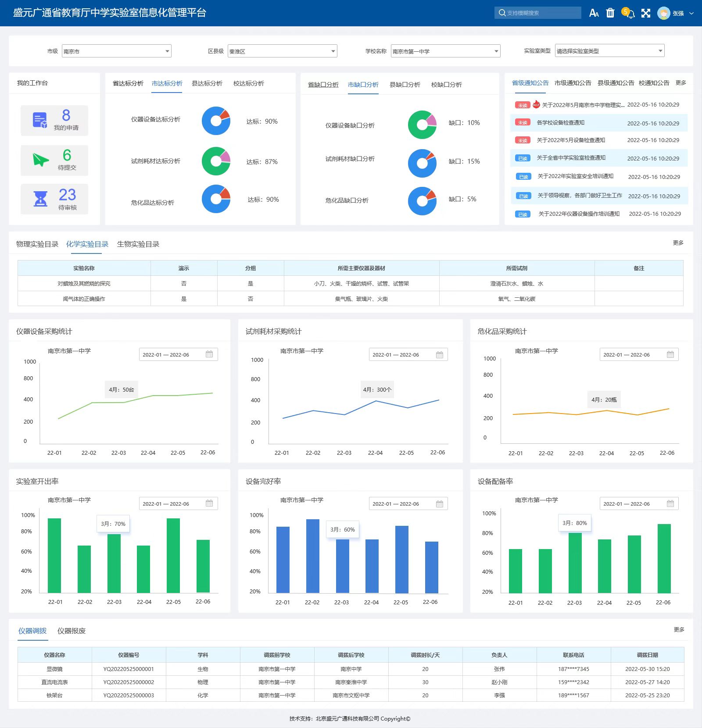Open calendar icon in instrument purchase chart
This screenshot has width=702, height=728.
(x=209, y=354)
